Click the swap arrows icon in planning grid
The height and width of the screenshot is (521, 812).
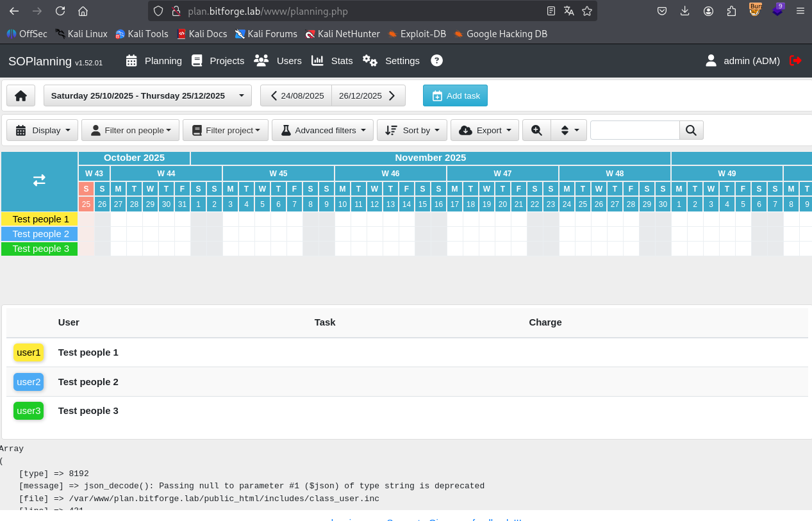pos(39,181)
